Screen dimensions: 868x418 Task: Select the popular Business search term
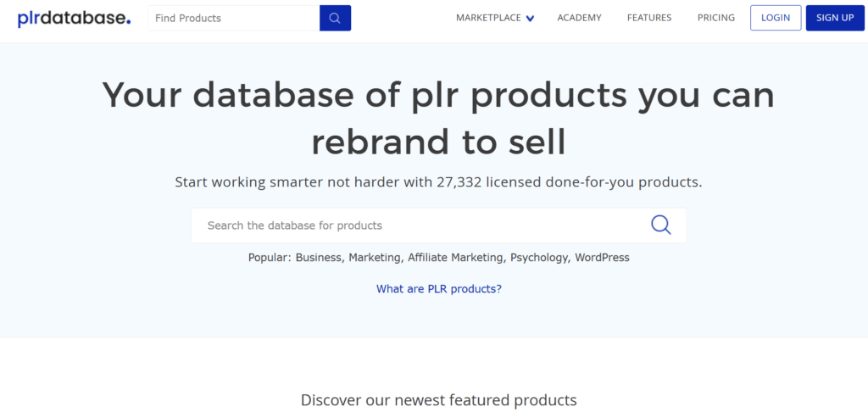[x=318, y=258]
